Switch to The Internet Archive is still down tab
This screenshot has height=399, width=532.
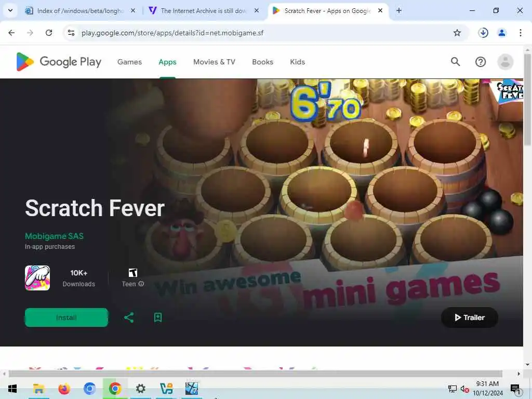pyautogui.click(x=204, y=10)
